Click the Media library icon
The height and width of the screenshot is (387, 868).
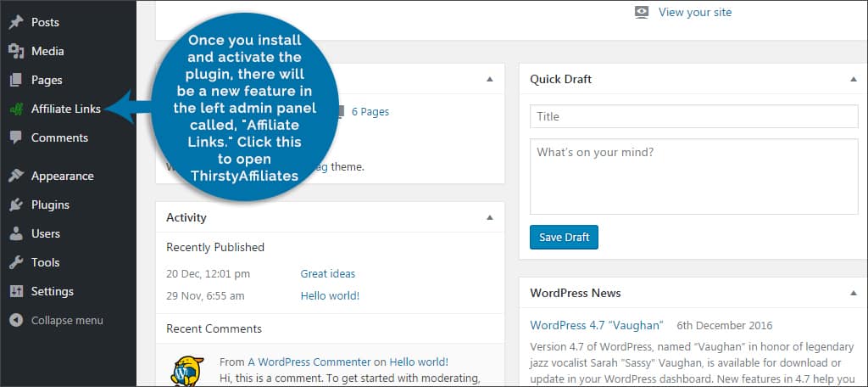point(16,51)
